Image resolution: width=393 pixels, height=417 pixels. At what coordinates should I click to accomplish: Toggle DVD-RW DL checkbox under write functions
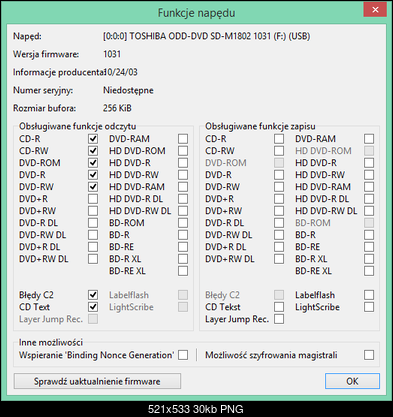pyautogui.click(x=279, y=235)
